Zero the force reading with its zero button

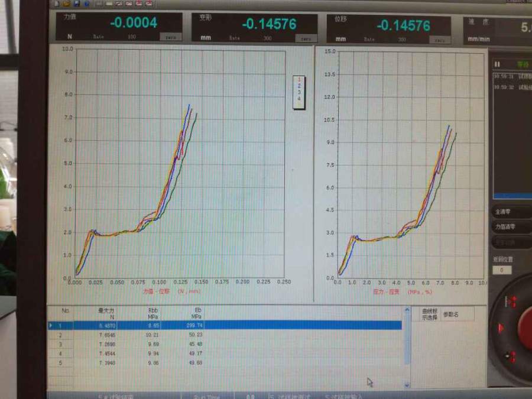[x=171, y=37]
